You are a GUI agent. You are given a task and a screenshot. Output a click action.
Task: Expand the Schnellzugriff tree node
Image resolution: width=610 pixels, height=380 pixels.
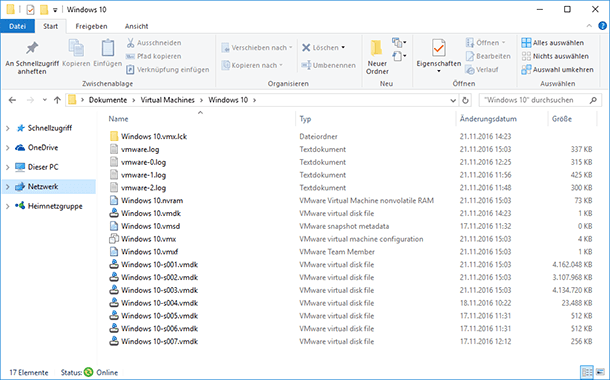click(7, 128)
